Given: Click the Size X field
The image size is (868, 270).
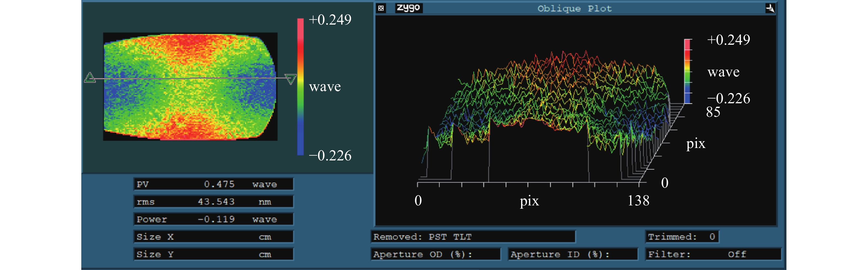Looking at the screenshot, I should pyautogui.click(x=213, y=237).
